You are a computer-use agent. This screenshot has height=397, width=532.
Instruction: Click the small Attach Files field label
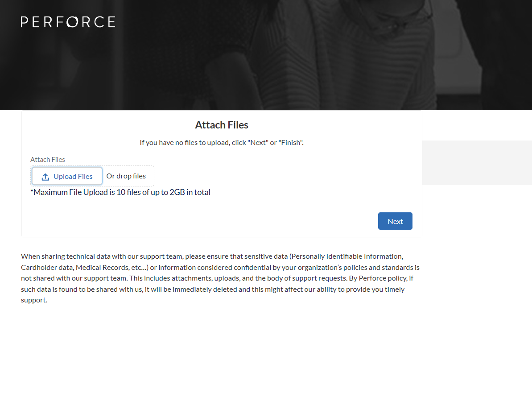click(x=48, y=160)
